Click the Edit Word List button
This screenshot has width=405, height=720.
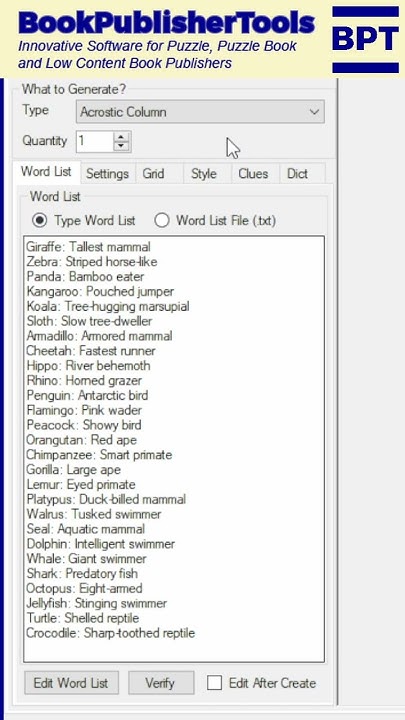71,683
